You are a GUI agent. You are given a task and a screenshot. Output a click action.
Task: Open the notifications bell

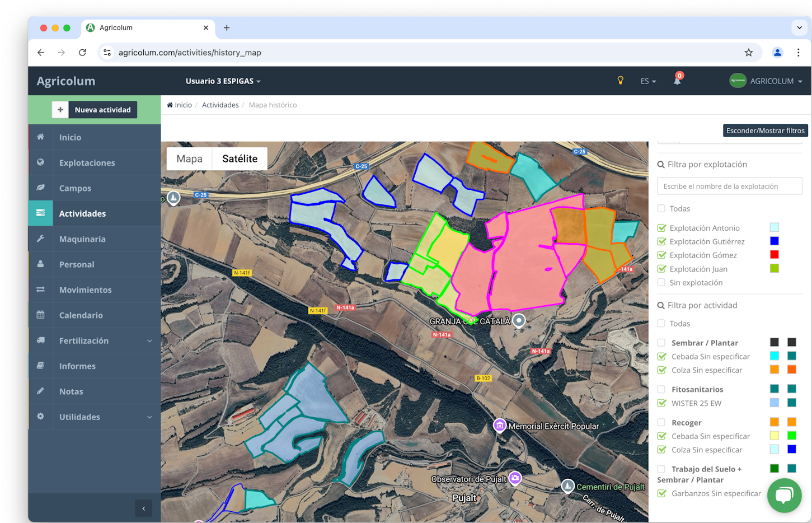point(677,81)
